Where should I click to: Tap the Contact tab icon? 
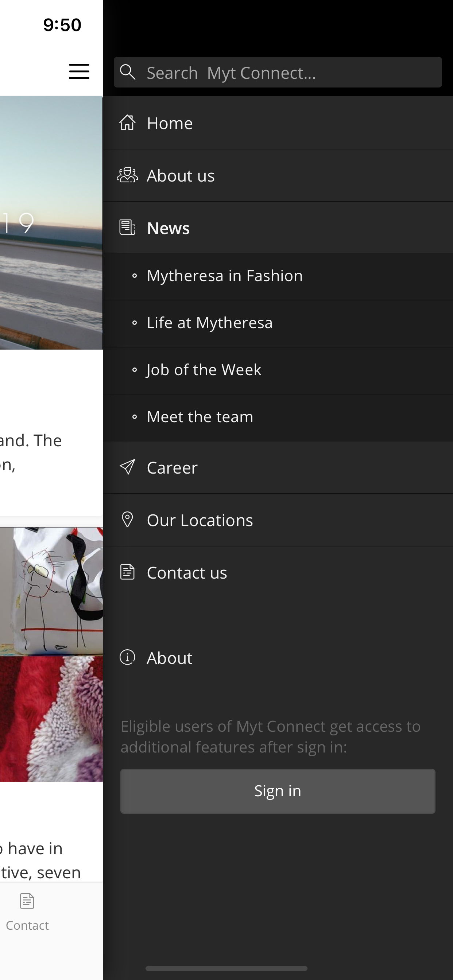(27, 901)
